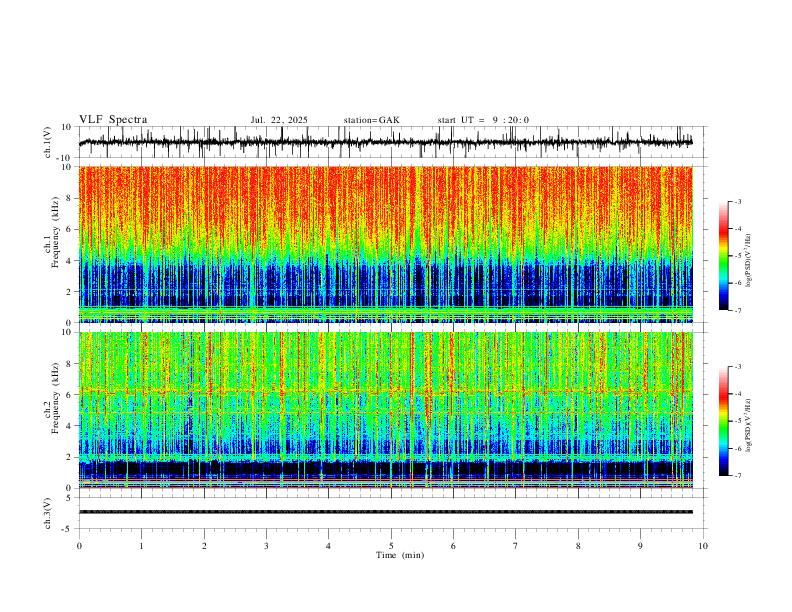This screenshot has width=792, height=612.
Task: Click the "ch.1(V)" waveform axis label
Action: [x=48, y=142]
